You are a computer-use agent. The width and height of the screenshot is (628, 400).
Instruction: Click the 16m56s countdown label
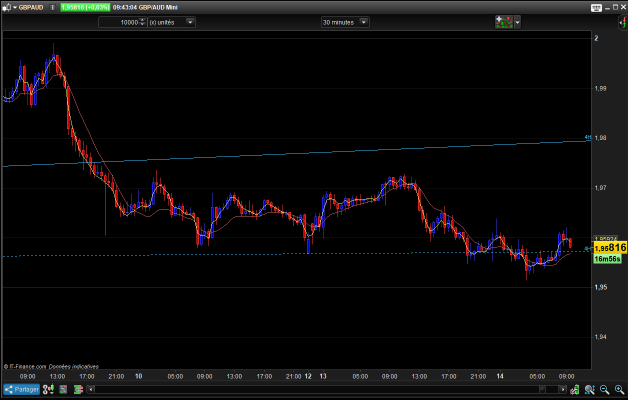[x=608, y=259]
